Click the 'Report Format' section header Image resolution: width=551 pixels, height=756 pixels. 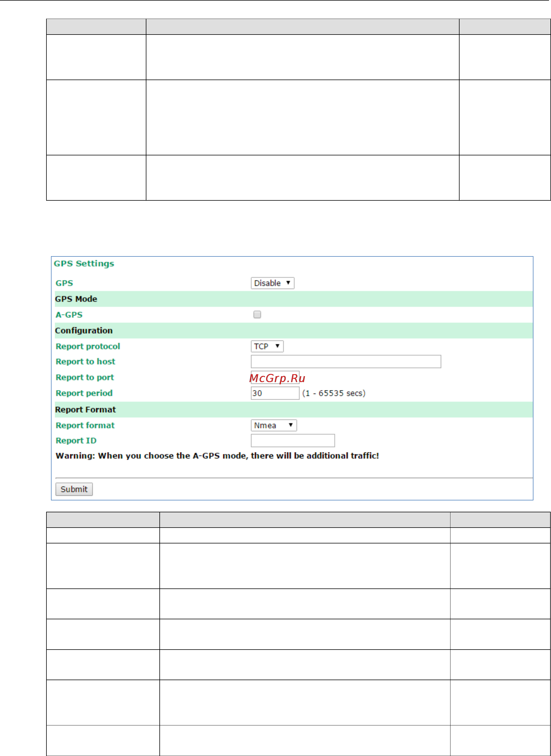pyautogui.click(x=294, y=410)
